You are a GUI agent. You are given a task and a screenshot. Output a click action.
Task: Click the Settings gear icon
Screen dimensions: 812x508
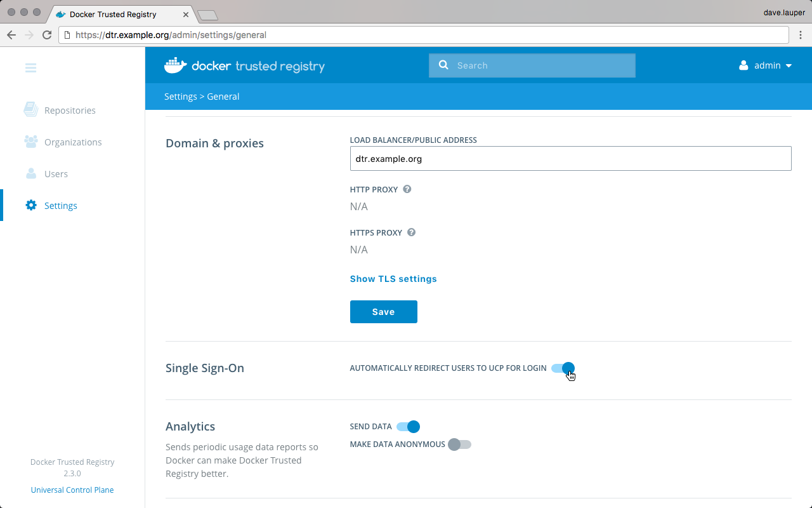(x=30, y=205)
